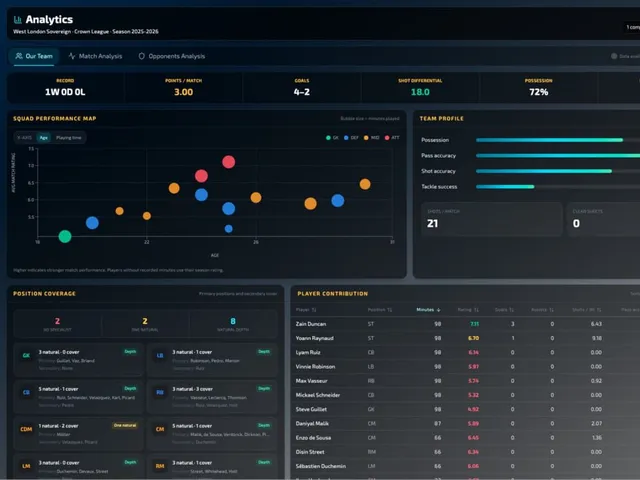Open the One Natural summary count
Screen dimensions: 640x480
pos(145,324)
